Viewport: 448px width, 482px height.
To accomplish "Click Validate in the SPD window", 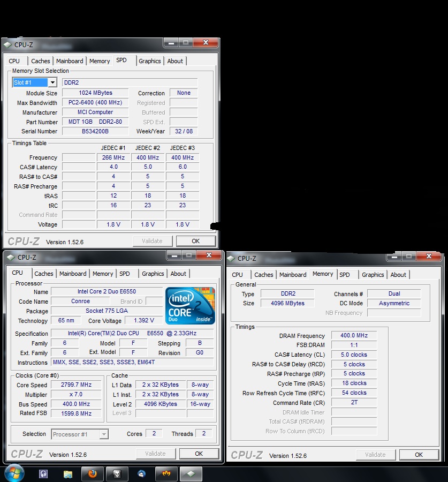I will pyautogui.click(x=152, y=241).
